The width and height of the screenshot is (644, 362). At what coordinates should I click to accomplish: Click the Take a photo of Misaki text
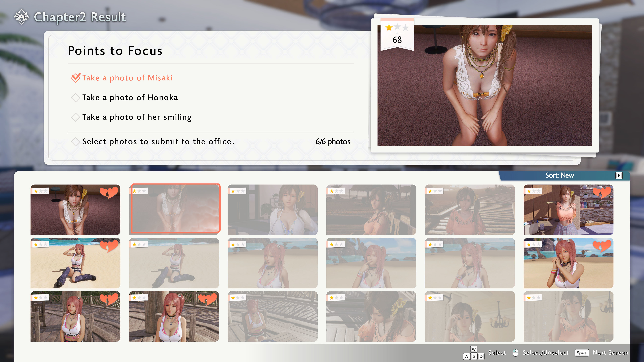127,78
